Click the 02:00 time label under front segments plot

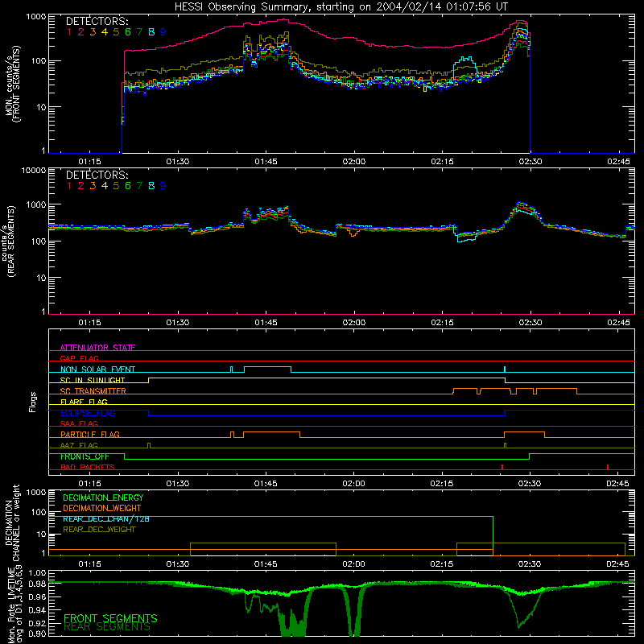tap(354, 162)
